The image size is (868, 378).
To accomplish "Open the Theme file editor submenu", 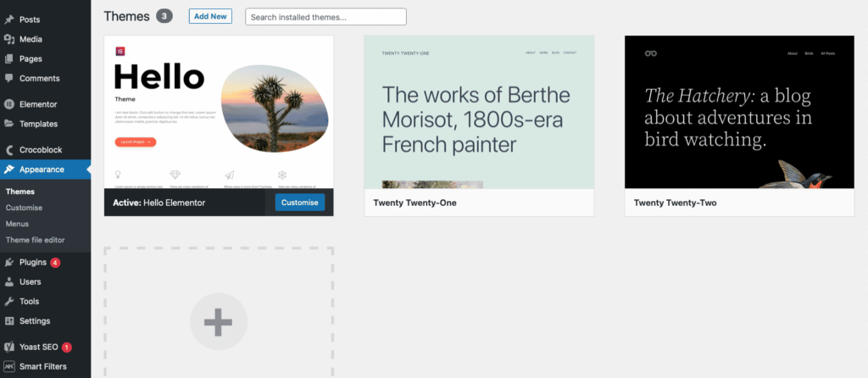I will point(35,240).
